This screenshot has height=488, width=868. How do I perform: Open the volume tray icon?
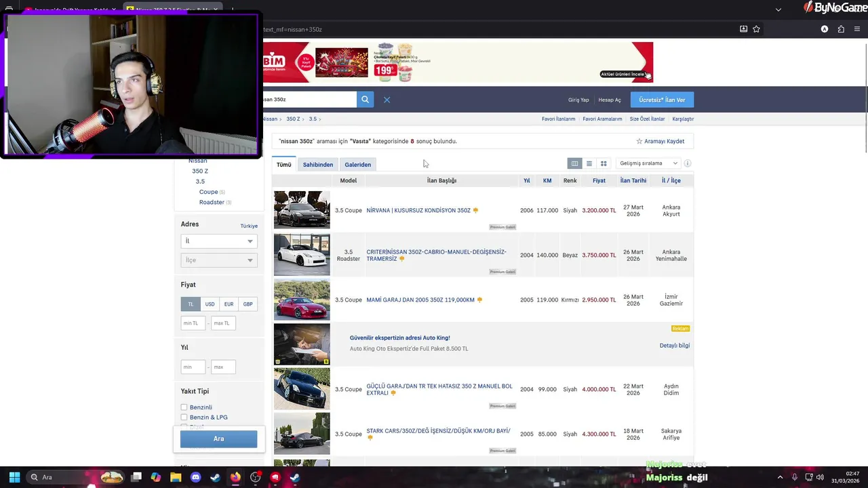pos(821,477)
